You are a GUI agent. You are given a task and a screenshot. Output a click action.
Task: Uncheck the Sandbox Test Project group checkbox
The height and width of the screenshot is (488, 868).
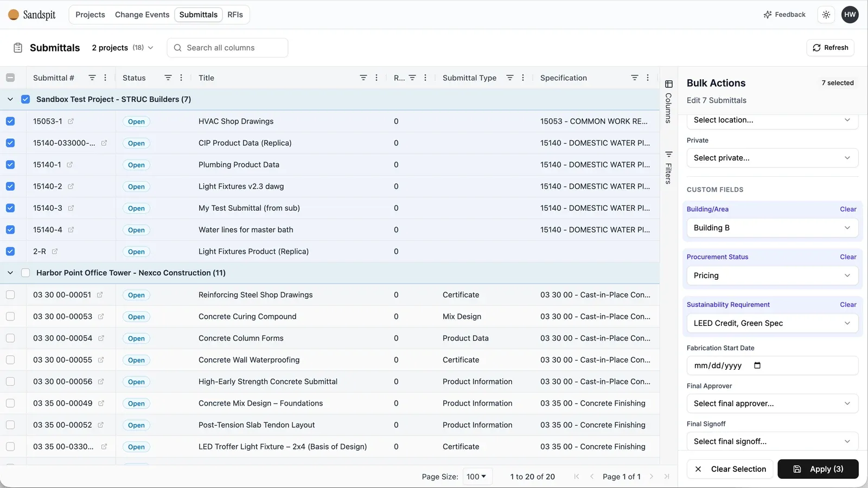pos(25,99)
